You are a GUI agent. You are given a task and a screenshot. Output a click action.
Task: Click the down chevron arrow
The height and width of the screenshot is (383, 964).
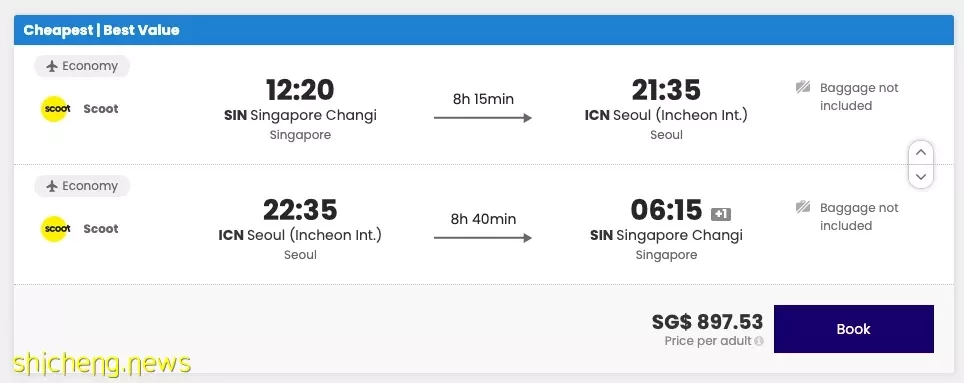(x=921, y=177)
